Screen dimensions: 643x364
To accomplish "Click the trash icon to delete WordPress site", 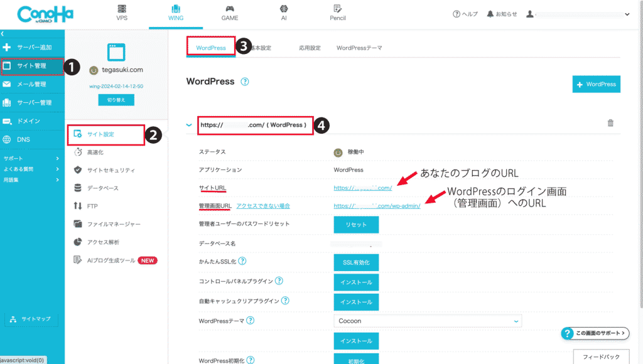I will [610, 124].
